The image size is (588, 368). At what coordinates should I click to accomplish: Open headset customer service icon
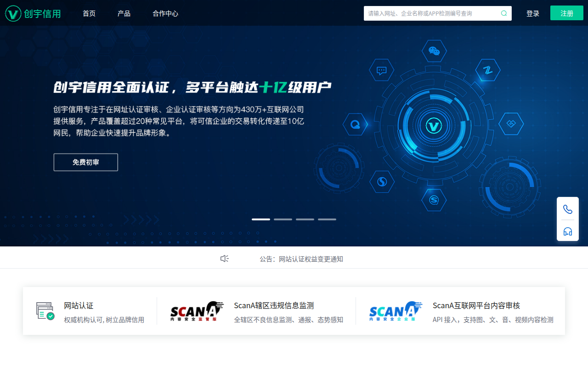pyautogui.click(x=568, y=231)
